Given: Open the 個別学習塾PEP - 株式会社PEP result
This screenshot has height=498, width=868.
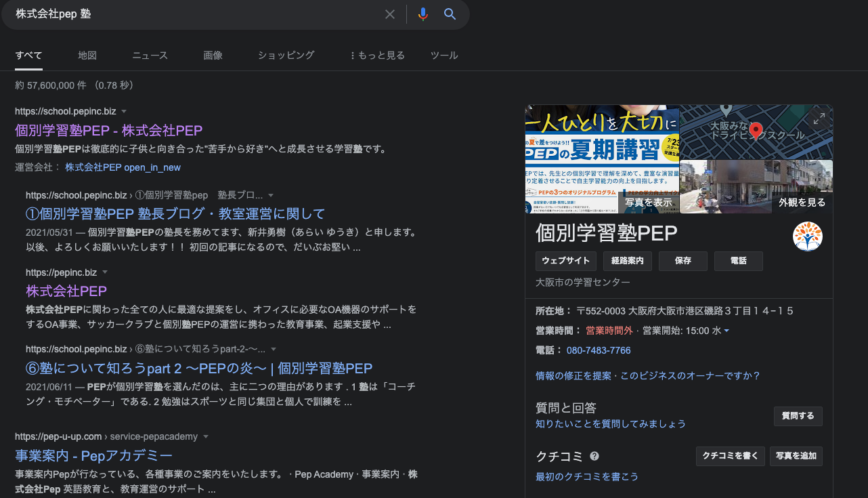Looking at the screenshot, I should (x=108, y=130).
